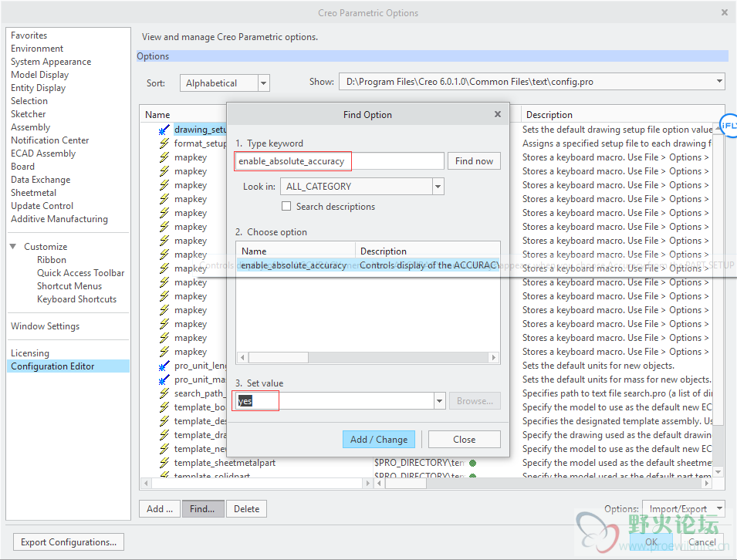Close the Find Option dialog with X

498,114
